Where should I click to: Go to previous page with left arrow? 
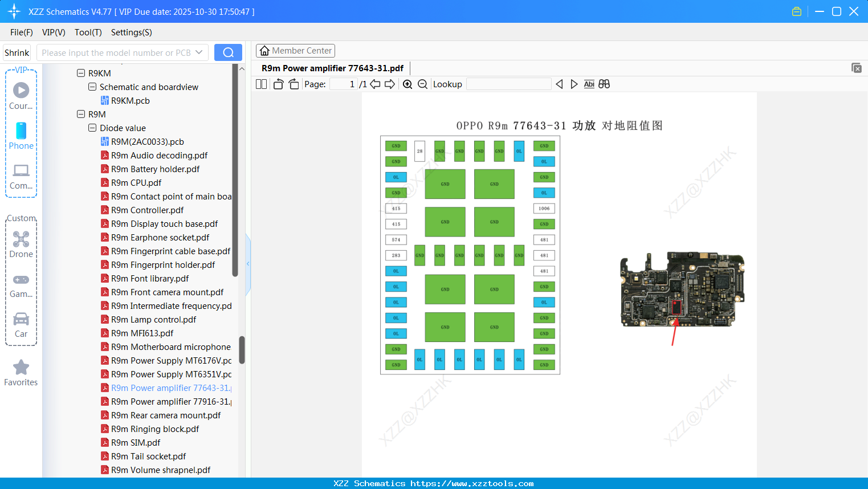click(x=375, y=84)
